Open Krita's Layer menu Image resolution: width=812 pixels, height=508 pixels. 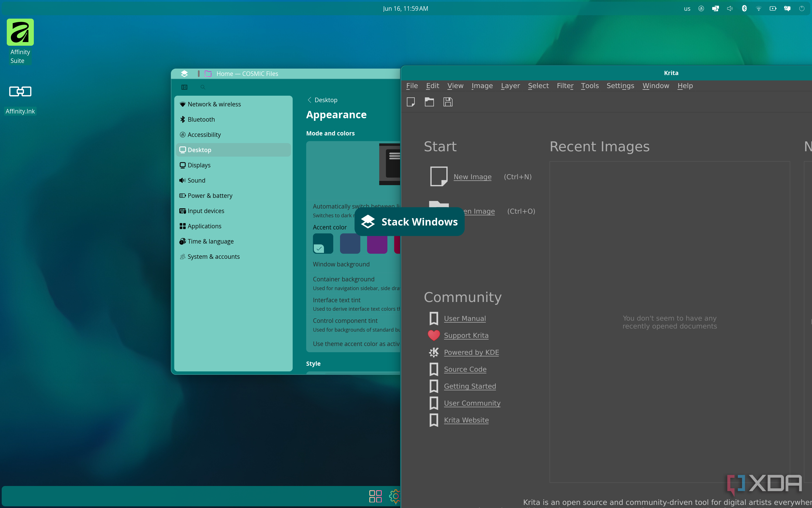click(x=510, y=86)
